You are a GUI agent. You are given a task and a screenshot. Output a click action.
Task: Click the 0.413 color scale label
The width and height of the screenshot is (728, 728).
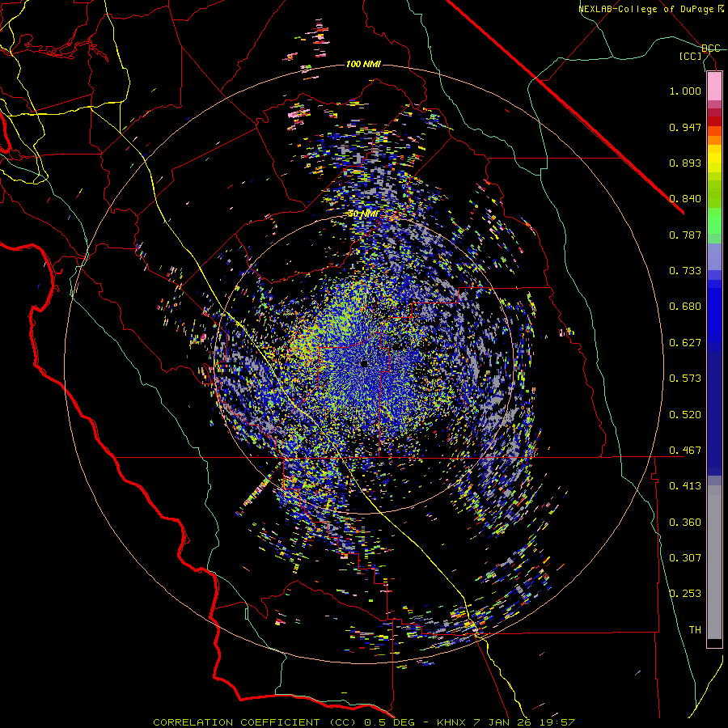point(685,486)
